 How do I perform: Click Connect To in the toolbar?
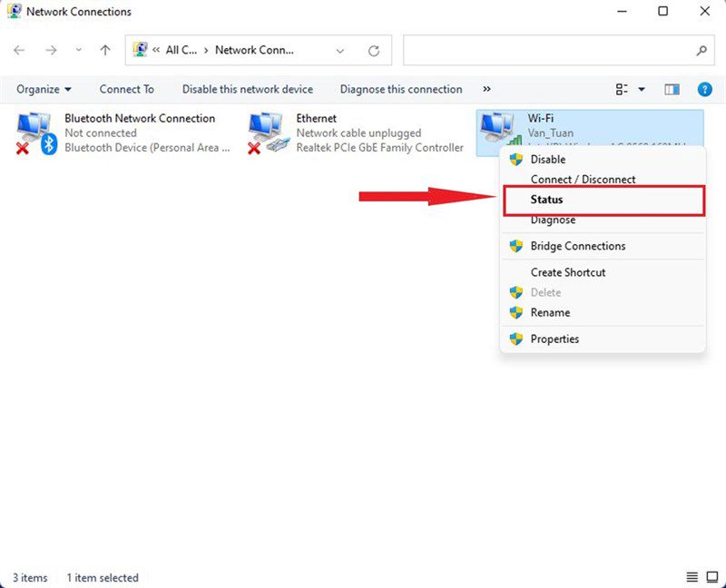[x=127, y=89]
